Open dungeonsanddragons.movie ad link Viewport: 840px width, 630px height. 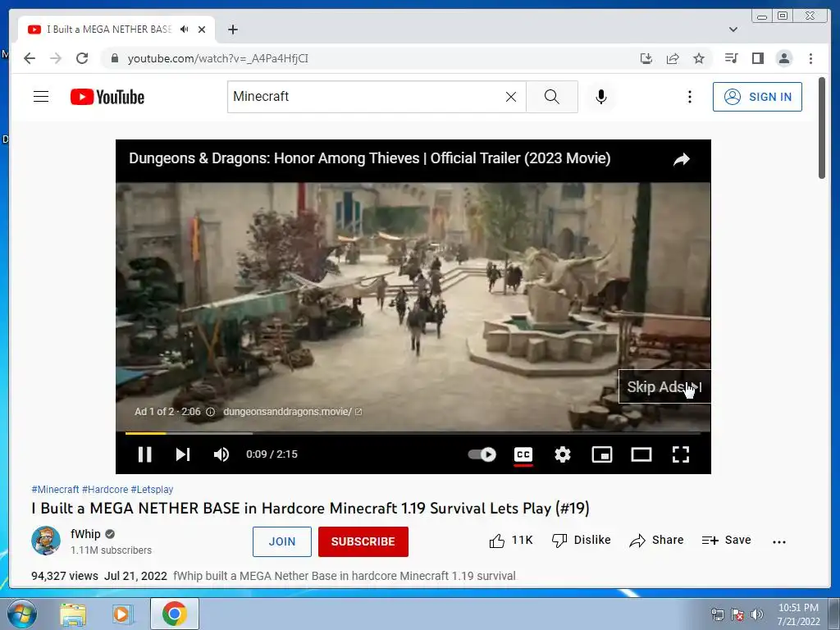[x=293, y=412]
